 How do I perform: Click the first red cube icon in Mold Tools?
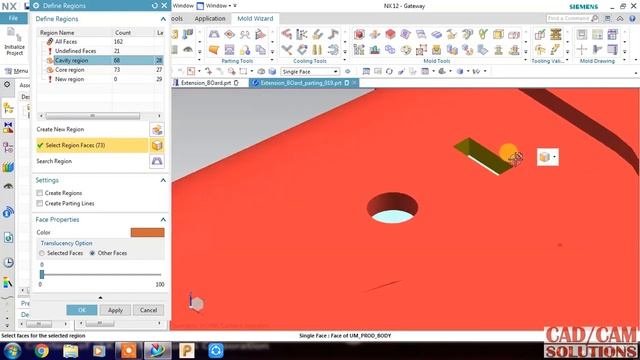point(359,34)
